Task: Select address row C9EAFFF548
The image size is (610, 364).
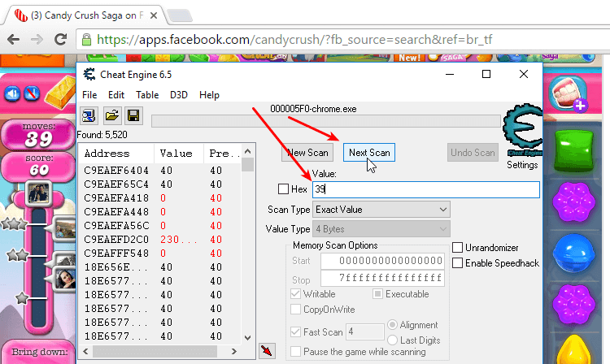Action: (x=159, y=253)
